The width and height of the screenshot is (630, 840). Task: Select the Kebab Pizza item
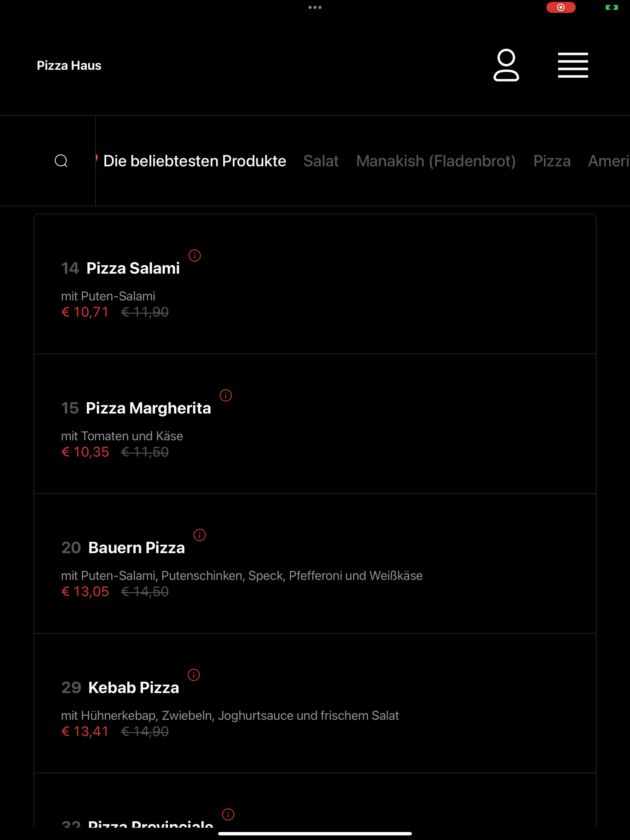[315, 703]
